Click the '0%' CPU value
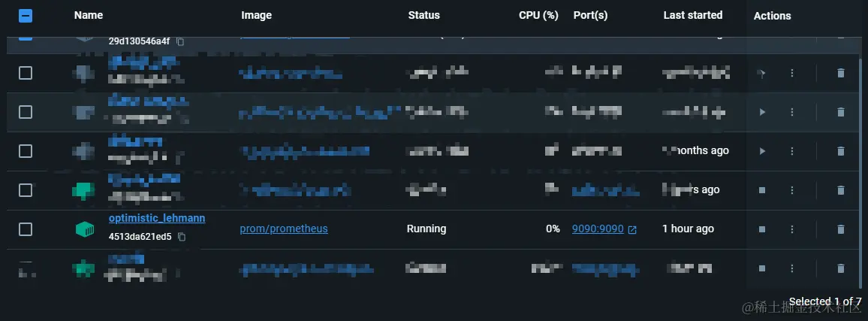This screenshot has height=321, width=868. click(553, 229)
